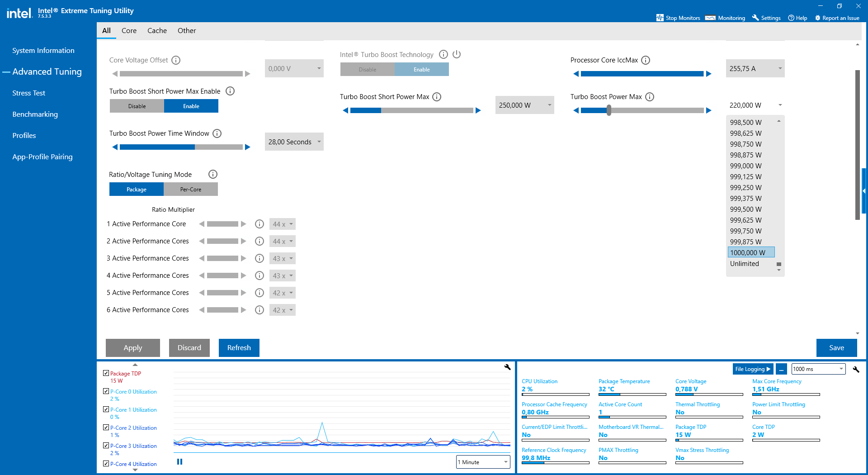Decrease Turbo Boost Power Time Window with left arrow
This screenshot has width=868, height=475.
click(115, 147)
